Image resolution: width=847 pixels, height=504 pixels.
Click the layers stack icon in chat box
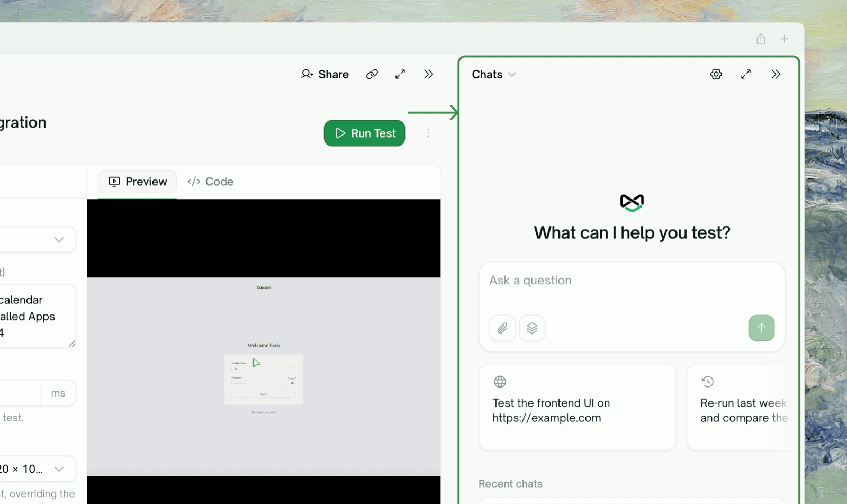click(x=532, y=328)
